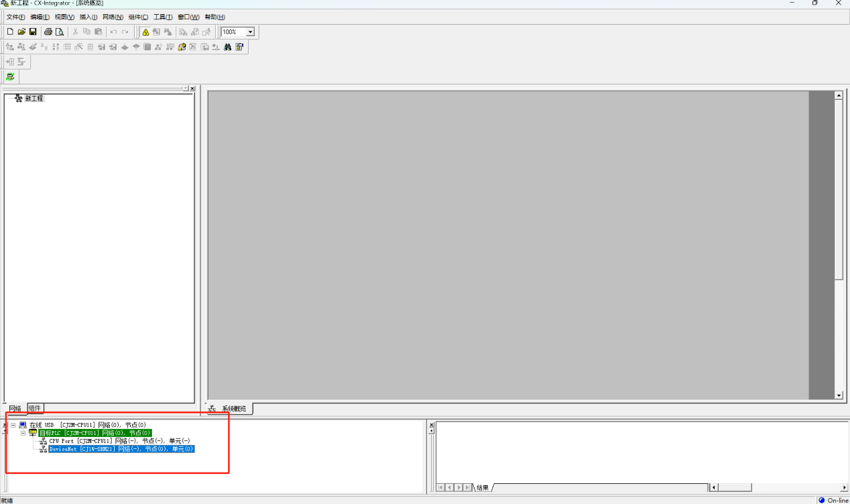Click the 就绪 status bar text
Screen dimensions: 850x504
click(x=7, y=500)
